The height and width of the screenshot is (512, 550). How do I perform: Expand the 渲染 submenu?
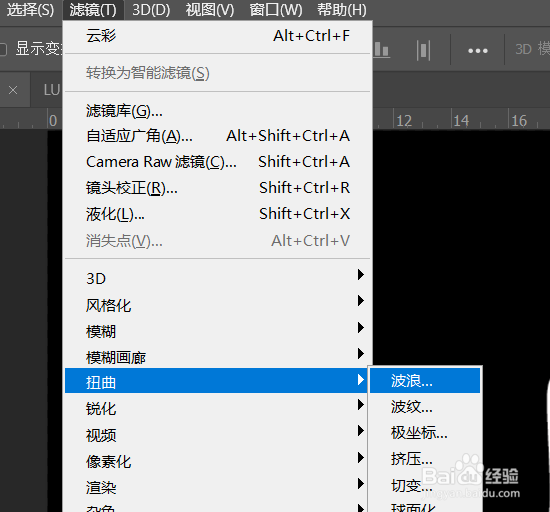pyautogui.click(x=216, y=487)
